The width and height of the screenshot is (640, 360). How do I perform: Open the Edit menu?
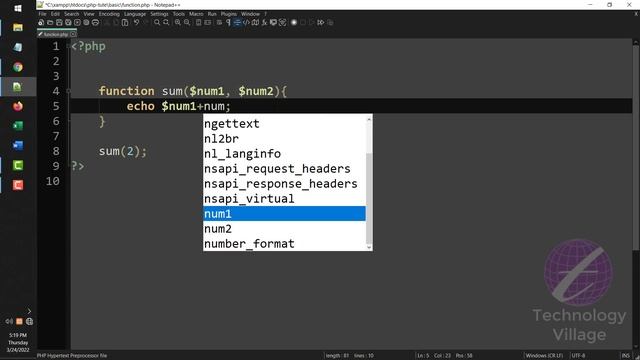click(x=55, y=14)
